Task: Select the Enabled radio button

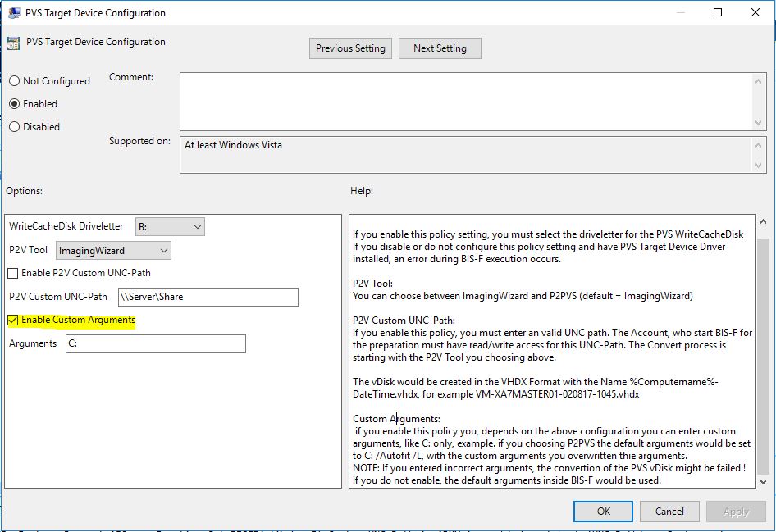Action: tap(14, 104)
